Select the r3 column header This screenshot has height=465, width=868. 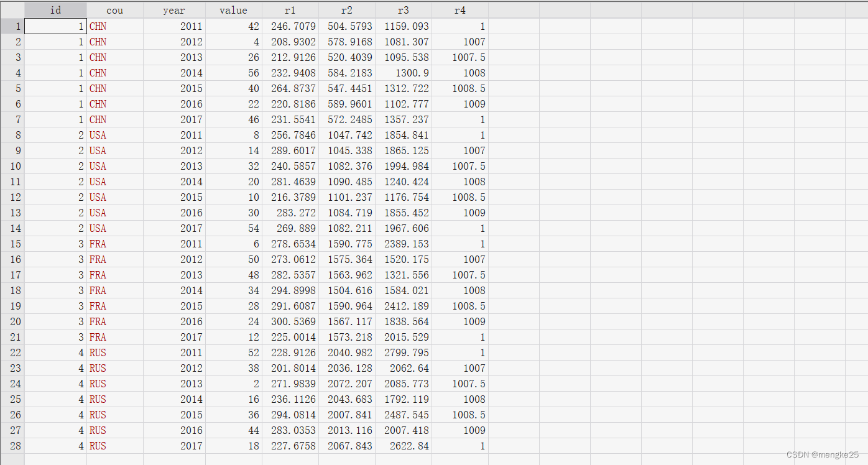(x=404, y=10)
